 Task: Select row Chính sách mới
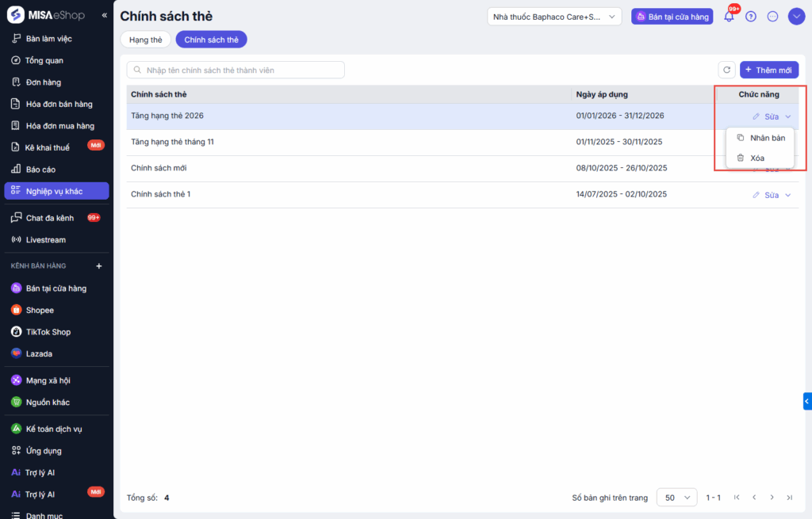coord(462,169)
